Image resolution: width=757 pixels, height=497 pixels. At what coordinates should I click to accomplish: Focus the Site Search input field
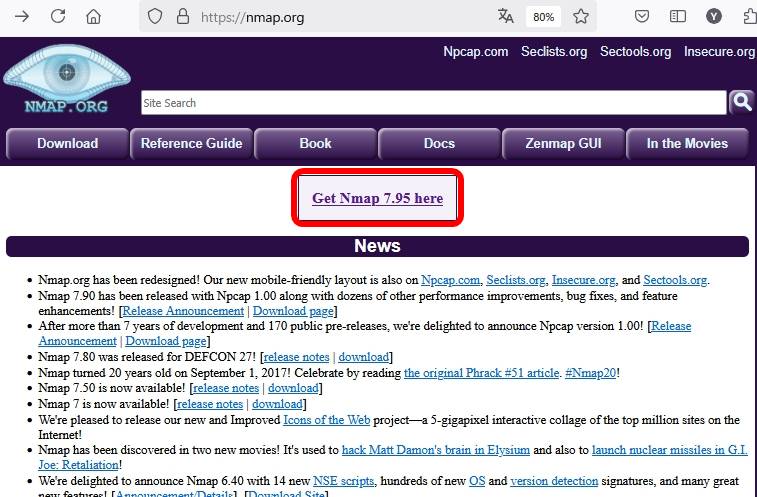(433, 103)
